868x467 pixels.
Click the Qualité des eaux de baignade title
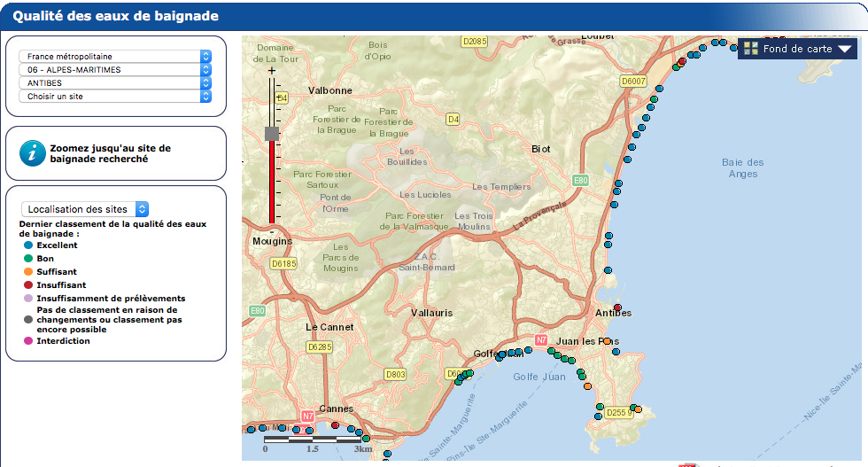(x=115, y=16)
